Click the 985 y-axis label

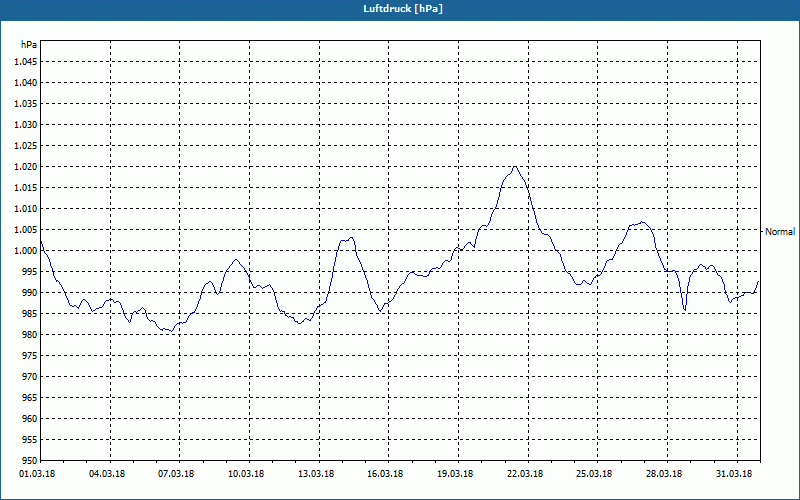(x=30, y=314)
